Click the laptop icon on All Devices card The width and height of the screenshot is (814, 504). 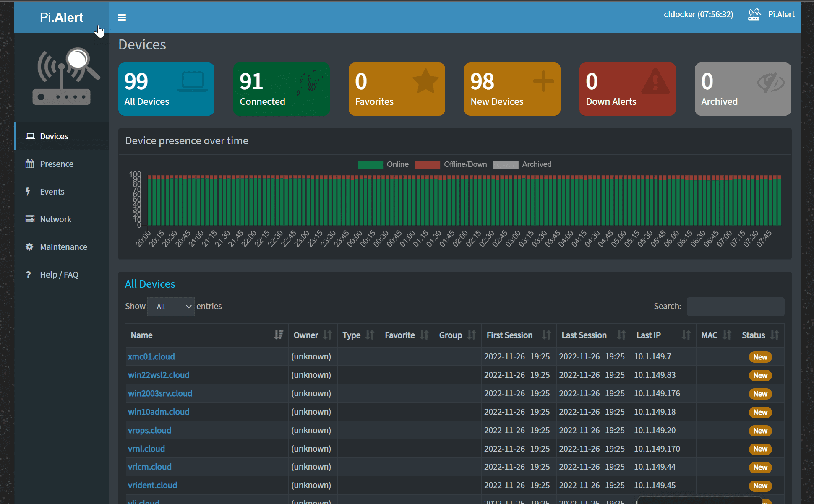point(193,82)
